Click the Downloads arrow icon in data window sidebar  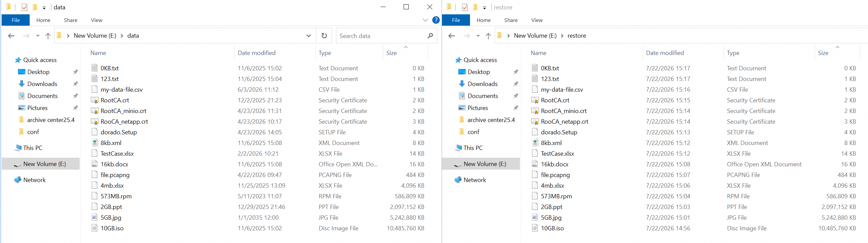pos(22,84)
